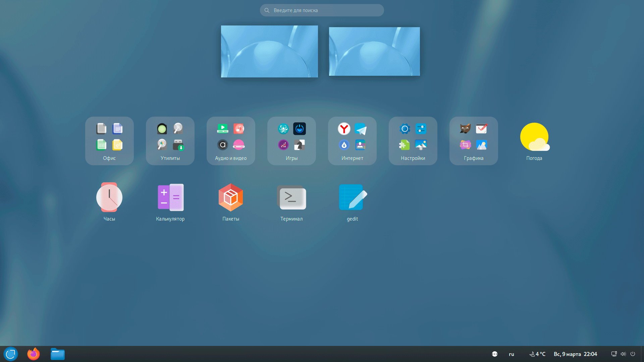This screenshot has width=644, height=362.
Task: Expand the Utilities (Утилиты) app folder
Action: pos(170,141)
